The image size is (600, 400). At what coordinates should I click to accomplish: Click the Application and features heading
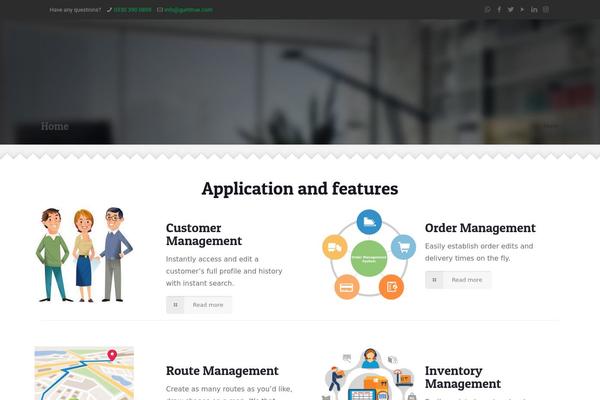(x=300, y=188)
